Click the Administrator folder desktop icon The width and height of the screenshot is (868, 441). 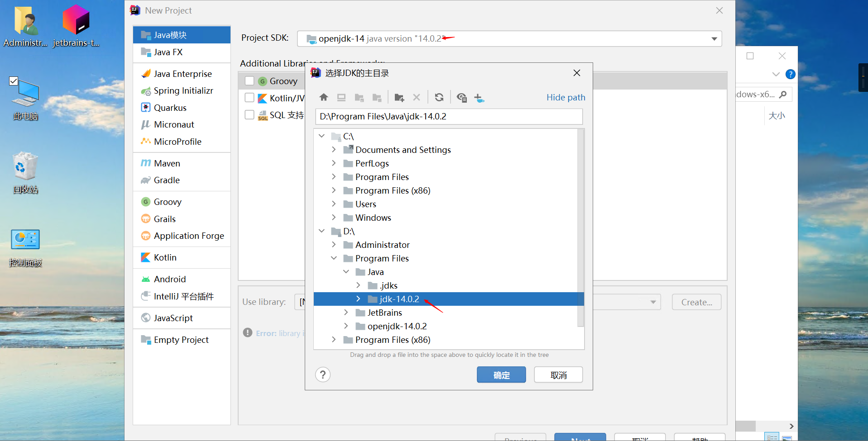(x=25, y=26)
